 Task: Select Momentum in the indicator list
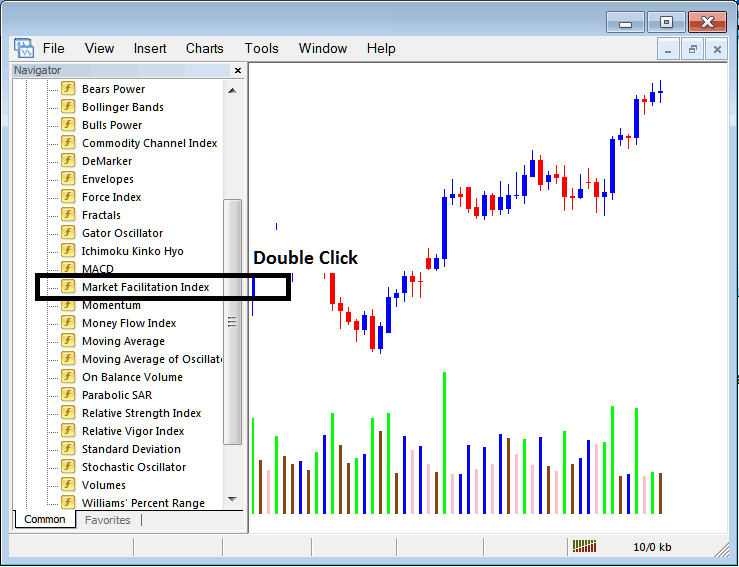click(111, 305)
